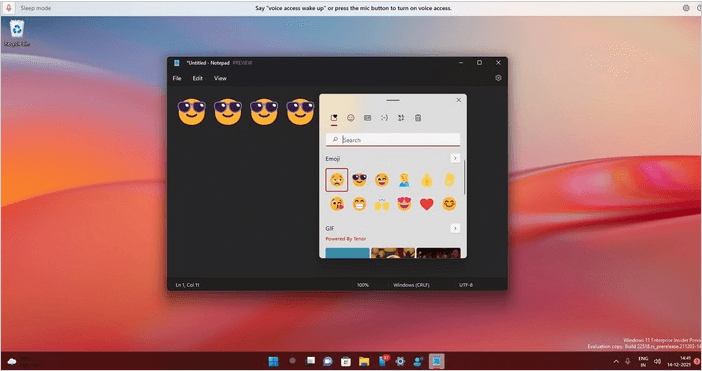Insert the sunglasses face emoji from the picker
Screen dimensions: 702x371
pos(359,180)
